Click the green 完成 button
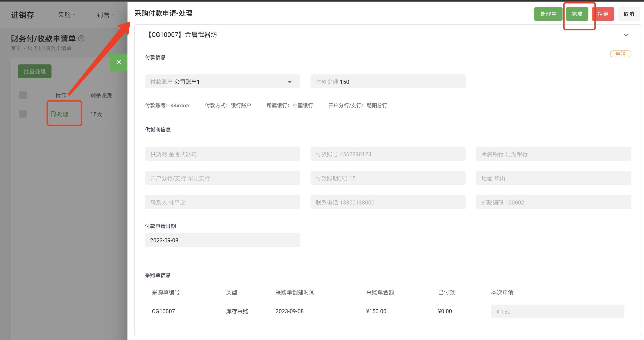Image resolution: width=644 pixels, height=340 pixels. (577, 14)
